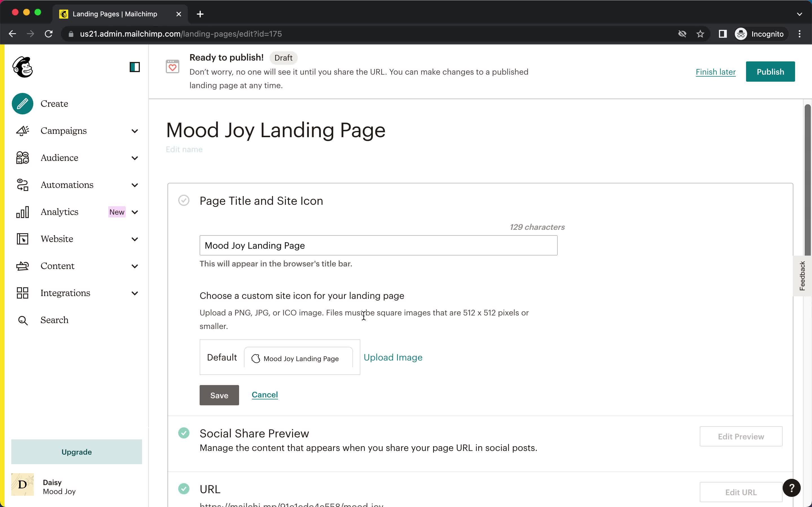812x507 pixels.
Task: Click the Create icon in sidebar
Action: point(22,104)
